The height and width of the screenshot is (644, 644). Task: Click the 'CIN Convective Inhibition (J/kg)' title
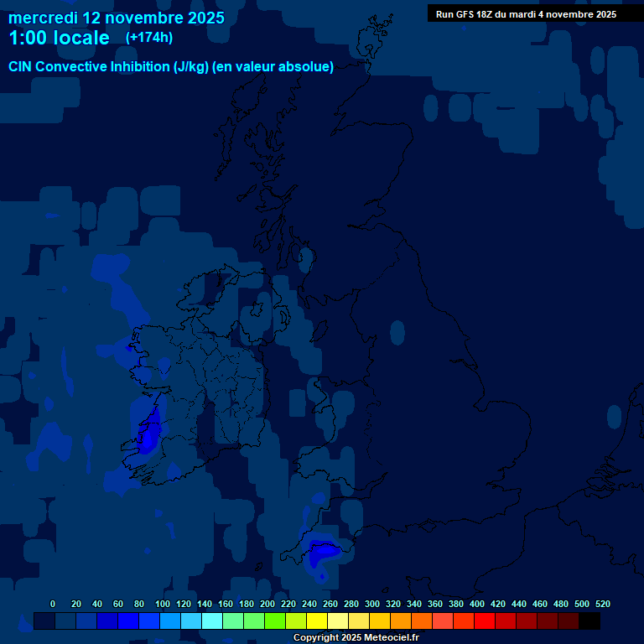[109, 66]
